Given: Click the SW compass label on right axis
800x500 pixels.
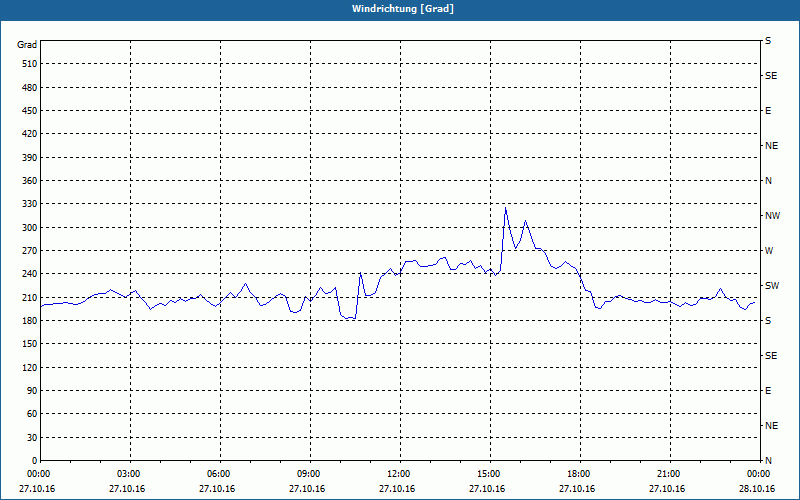Looking at the screenshot, I should tap(772, 286).
